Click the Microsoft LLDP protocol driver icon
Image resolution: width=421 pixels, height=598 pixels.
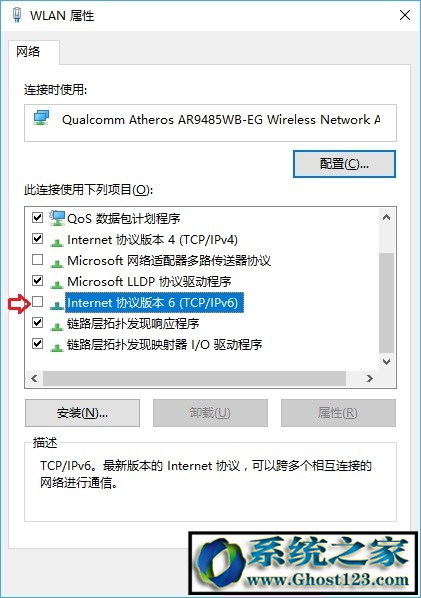tap(57, 284)
